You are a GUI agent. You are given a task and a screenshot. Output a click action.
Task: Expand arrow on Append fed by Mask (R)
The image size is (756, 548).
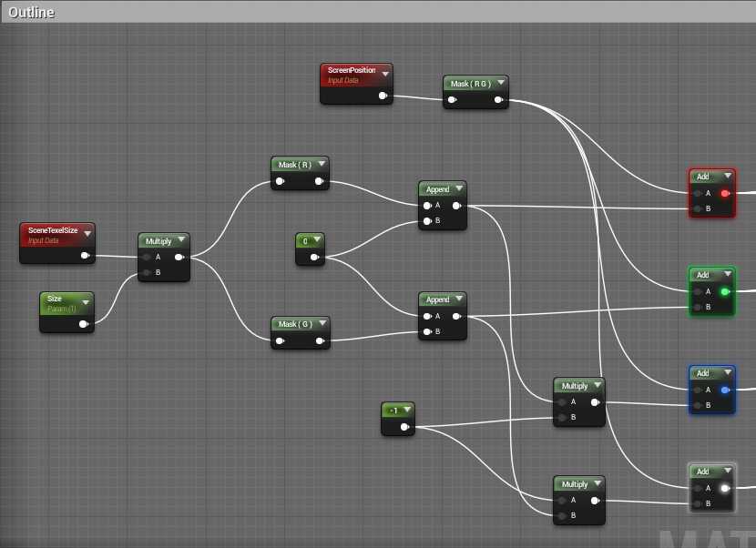(x=459, y=188)
